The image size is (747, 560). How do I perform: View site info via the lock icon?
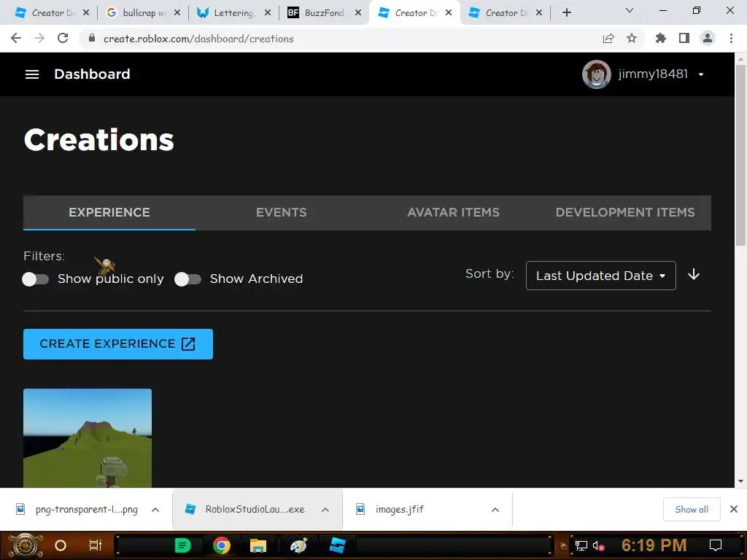[92, 39]
